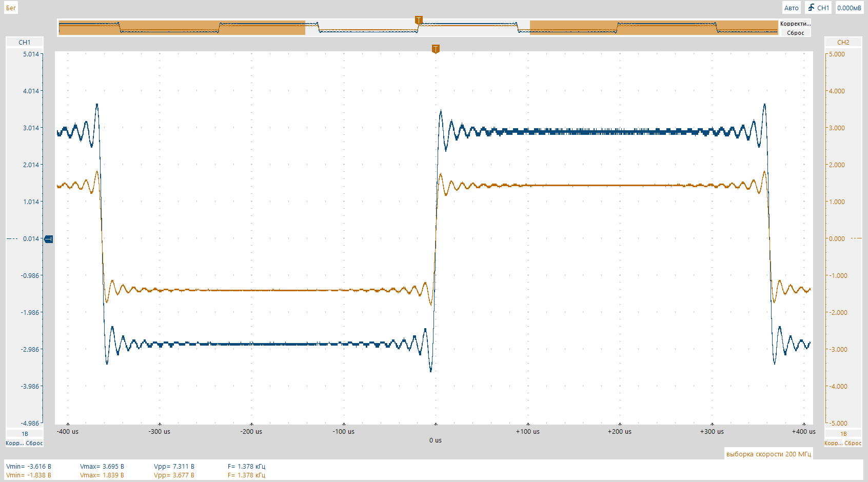
Task: Click the +200 us time axis label
Action: pos(620,431)
